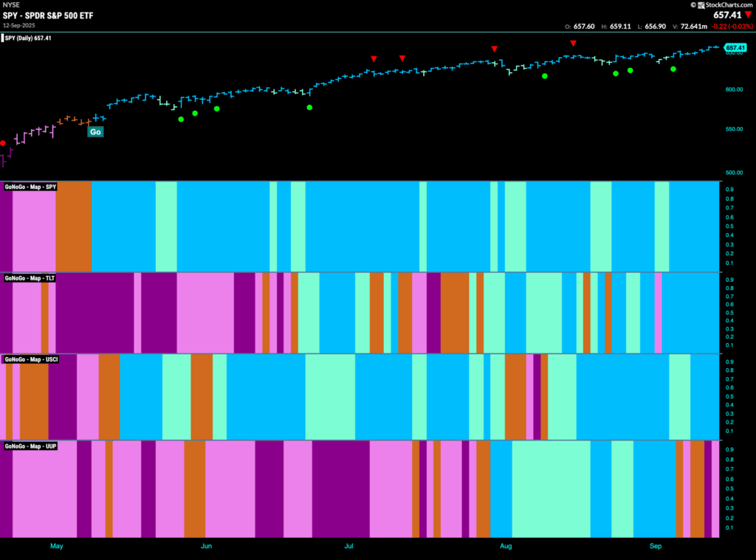This screenshot has width=756, height=560.
Task: Click the green dot marker above the Sep label
Action: click(673, 69)
